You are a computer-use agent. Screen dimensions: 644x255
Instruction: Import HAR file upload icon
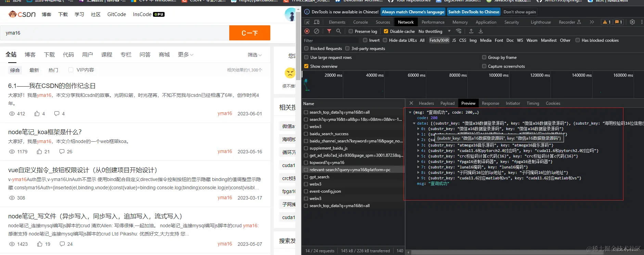pos(471,31)
